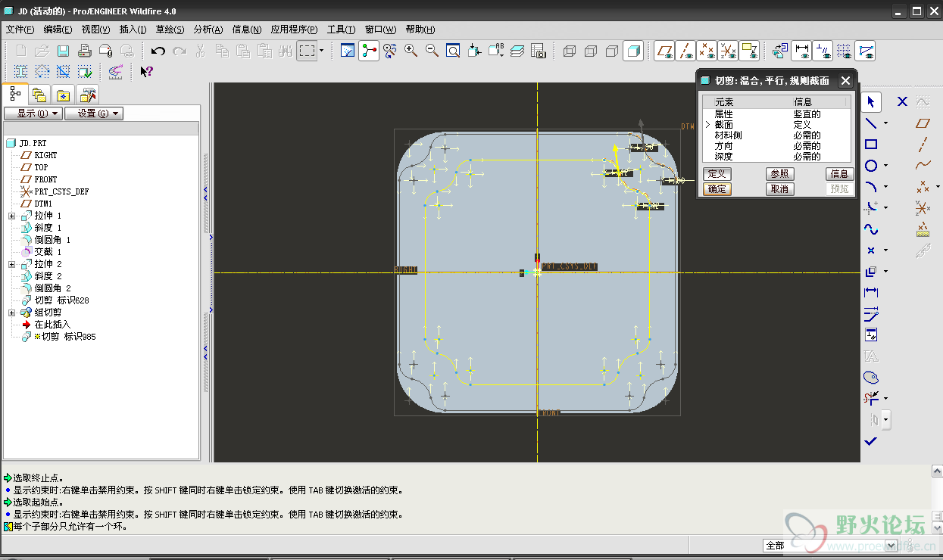943x560 pixels.
Task: Toggle dimensions display in sketcher
Action: [802, 51]
